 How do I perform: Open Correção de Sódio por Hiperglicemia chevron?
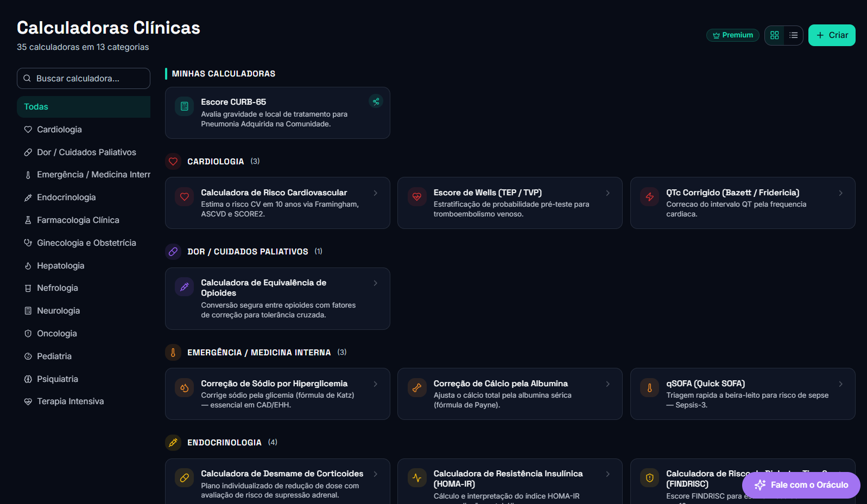pos(376,384)
